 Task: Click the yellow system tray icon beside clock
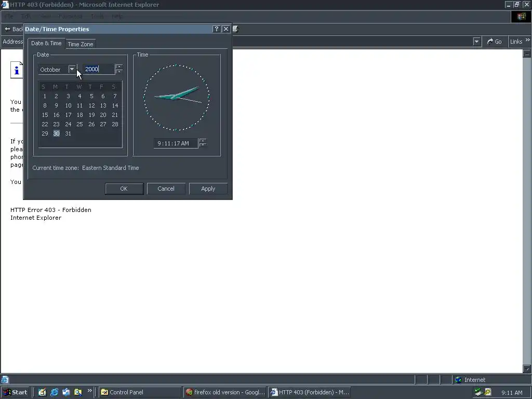[488, 392]
